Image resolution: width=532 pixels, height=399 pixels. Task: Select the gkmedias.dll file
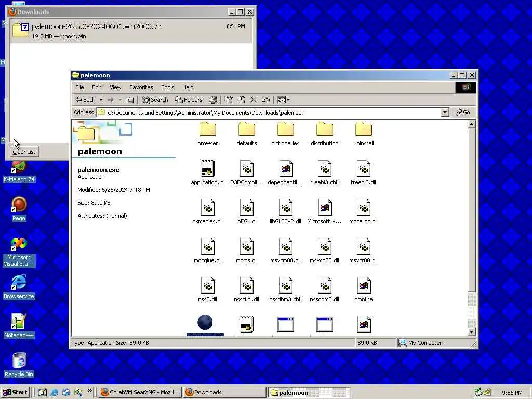click(207, 212)
